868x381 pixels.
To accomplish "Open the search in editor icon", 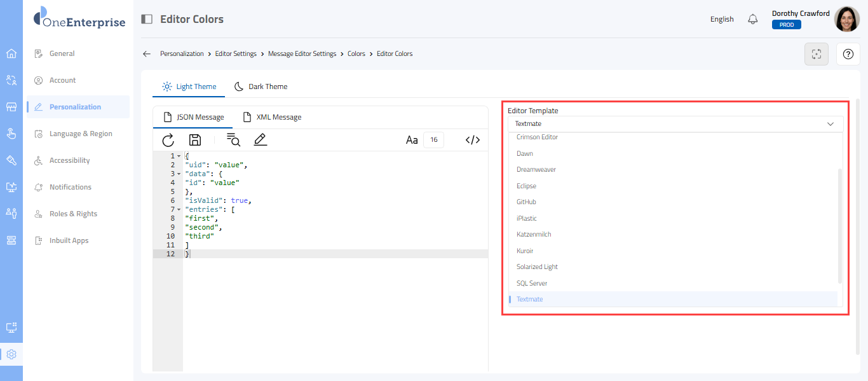I will pos(233,141).
